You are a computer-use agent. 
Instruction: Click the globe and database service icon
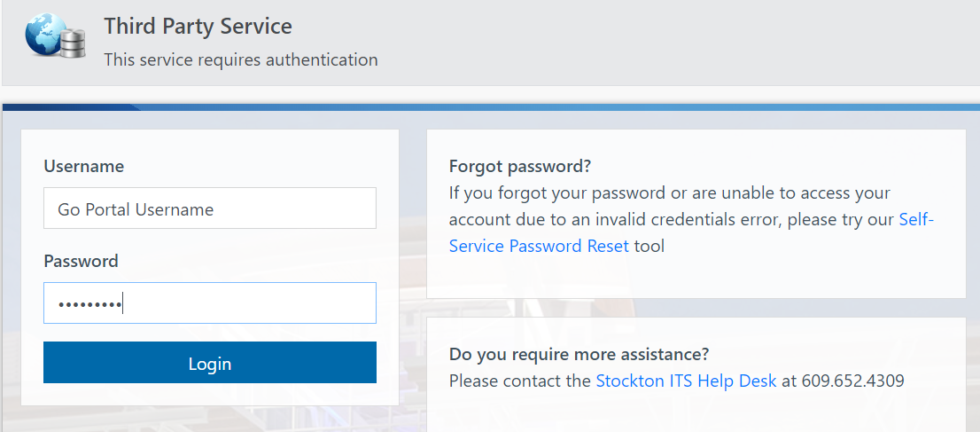[x=55, y=35]
